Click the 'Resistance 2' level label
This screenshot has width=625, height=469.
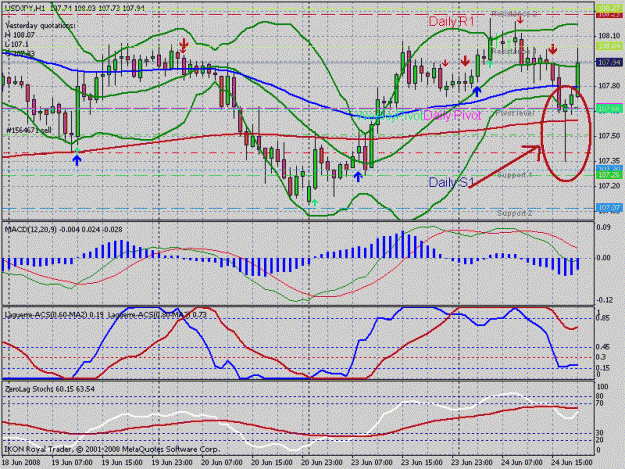[x=514, y=14]
